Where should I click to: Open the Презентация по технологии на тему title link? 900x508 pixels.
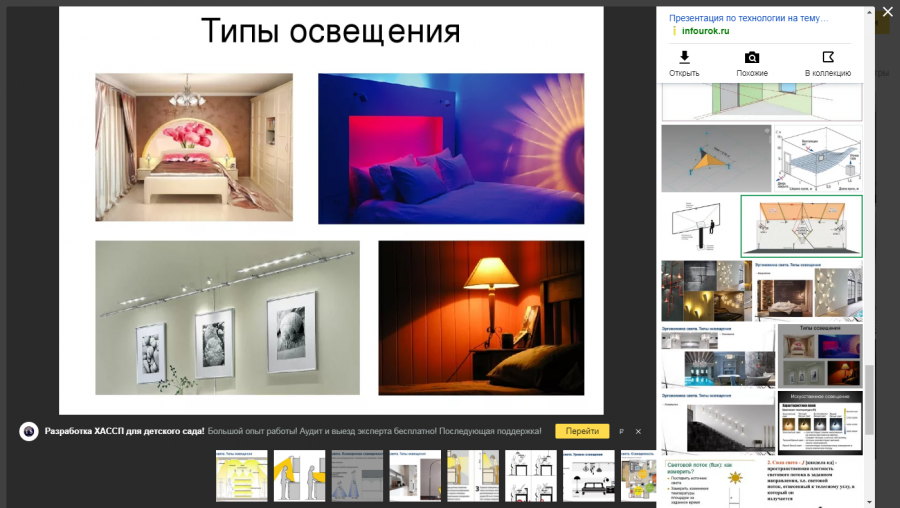[x=748, y=18]
